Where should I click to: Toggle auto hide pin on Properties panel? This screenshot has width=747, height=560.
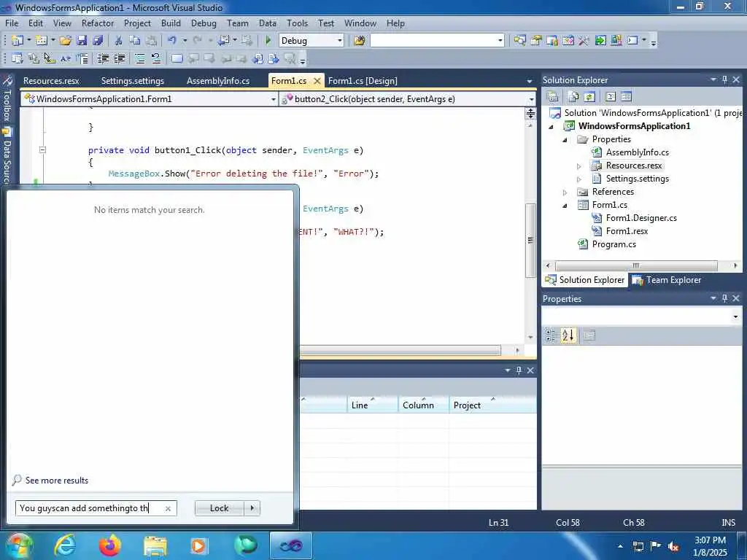724,298
